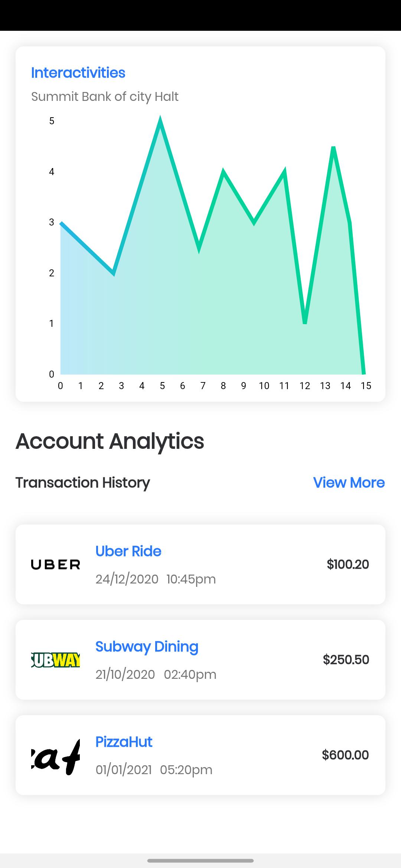
Task: Click the Interactivities chart heading
Action: click(x=78, y=73)
